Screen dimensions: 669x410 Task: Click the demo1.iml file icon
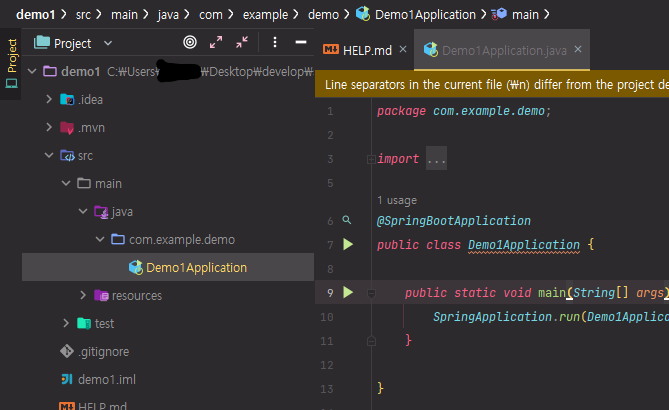click(67, 379)
